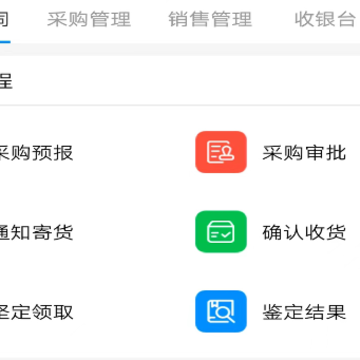The width and height of the screenshot is (360, 360).
Task: Switch to the 销售管理 tab
Action: click(210, 19)
